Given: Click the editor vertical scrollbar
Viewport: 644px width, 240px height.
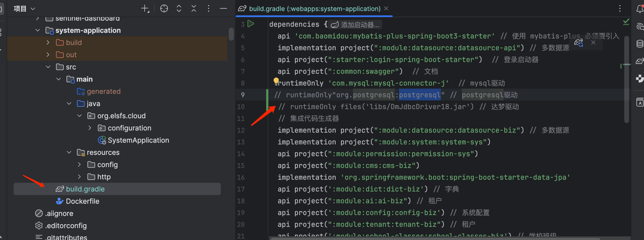Looking at the screenshot, I should pyautogui.click(x=627, y=79).
